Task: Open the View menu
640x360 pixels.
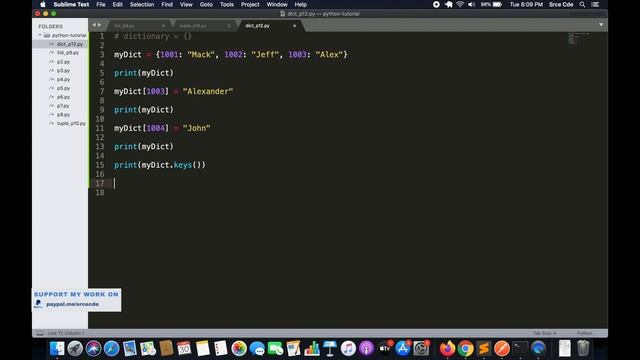Action: [x=186, y=4]
